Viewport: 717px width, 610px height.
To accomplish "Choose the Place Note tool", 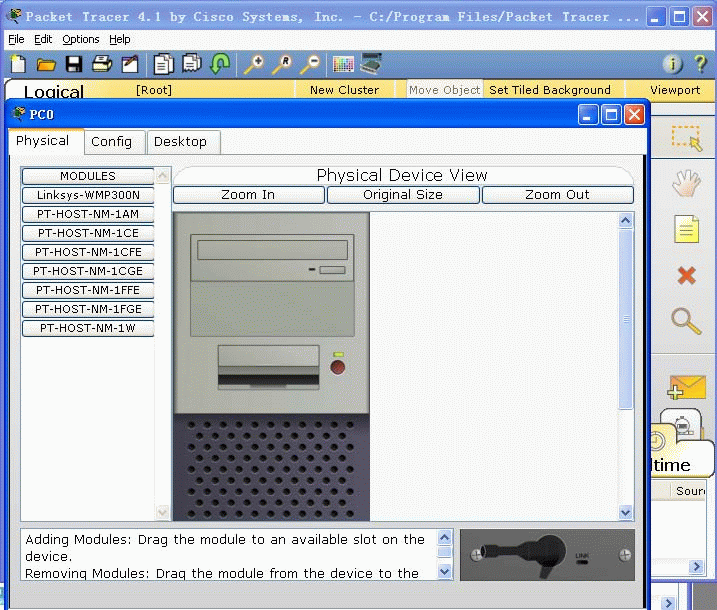I will click(x=686, y=229).
